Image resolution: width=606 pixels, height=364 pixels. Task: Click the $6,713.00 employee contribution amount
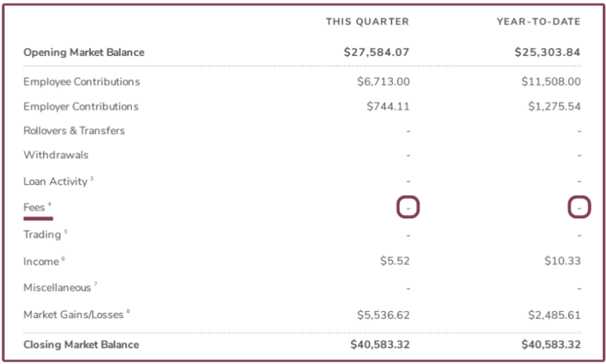pos(383,82)
